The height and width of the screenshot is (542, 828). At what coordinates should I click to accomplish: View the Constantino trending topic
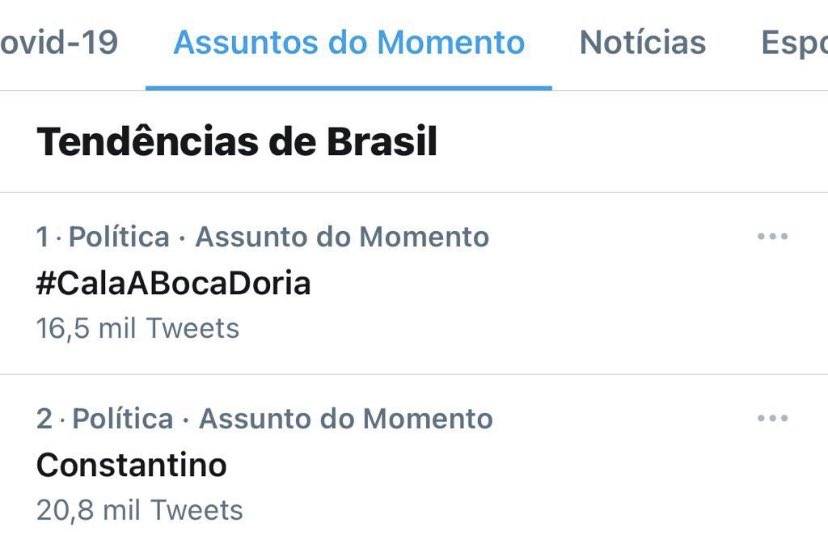(x=131, y=465)
